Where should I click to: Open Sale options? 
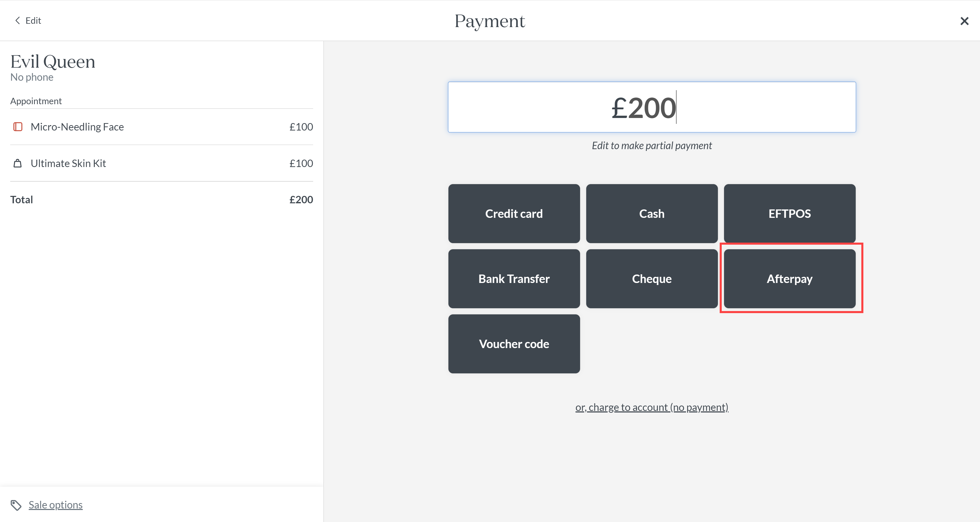pyautogui.click(x=56, y=505)
